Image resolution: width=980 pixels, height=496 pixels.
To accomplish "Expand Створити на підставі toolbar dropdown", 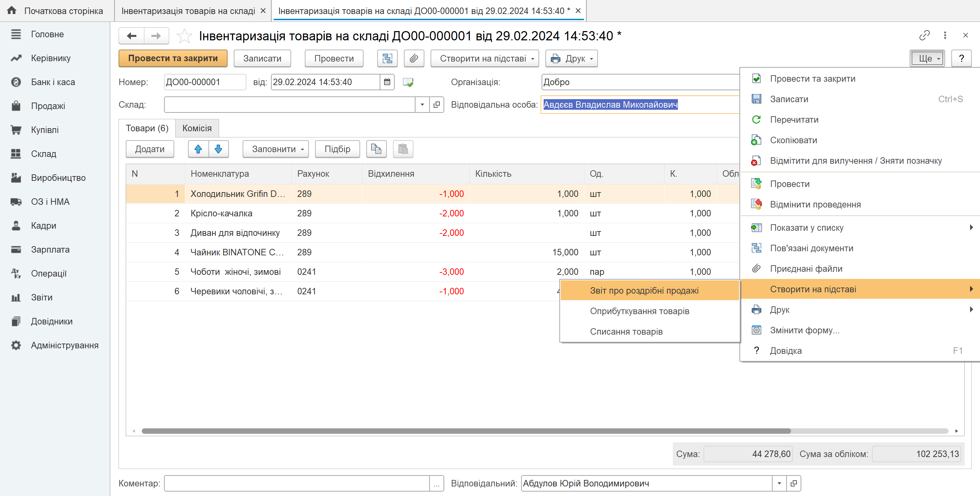I will [485, 58].
